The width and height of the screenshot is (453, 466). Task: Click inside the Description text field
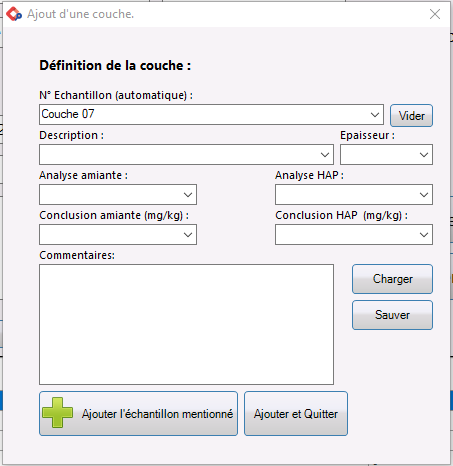[178, 155]
